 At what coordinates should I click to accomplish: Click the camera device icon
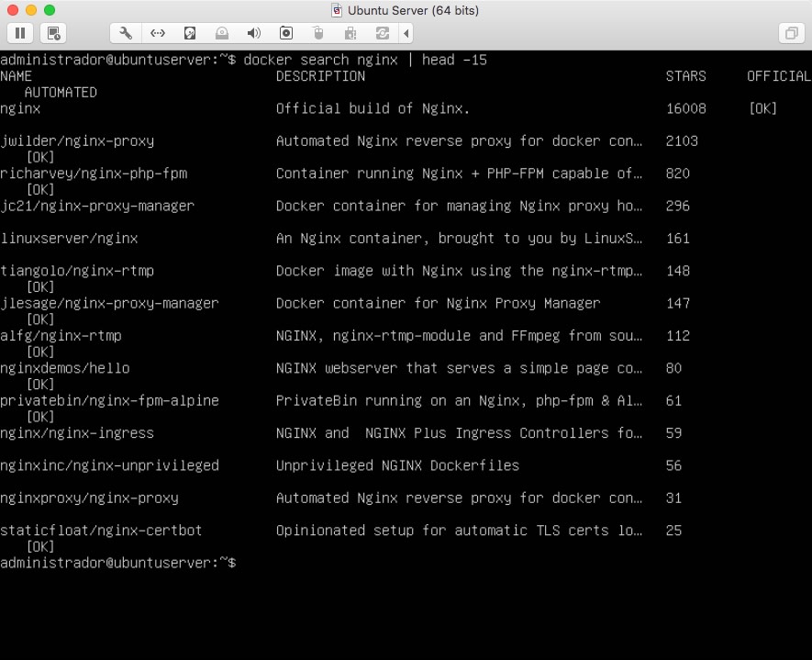tap(286, 34)
